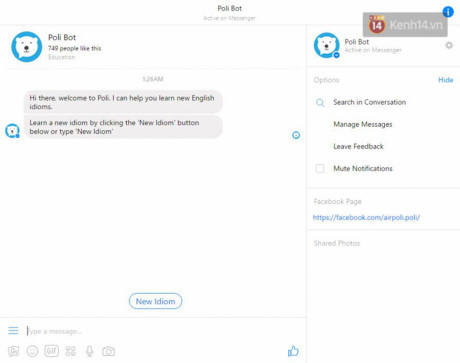The image size is (460, 363).
Task: Enable the Mute Notifications checkbox
Action: tap(320, 168)
